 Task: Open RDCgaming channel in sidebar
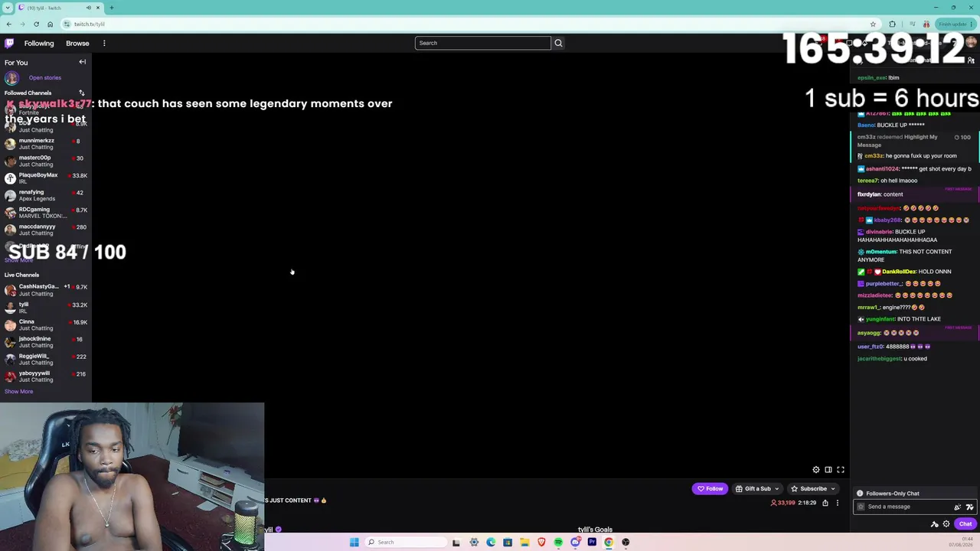(46, 213)
